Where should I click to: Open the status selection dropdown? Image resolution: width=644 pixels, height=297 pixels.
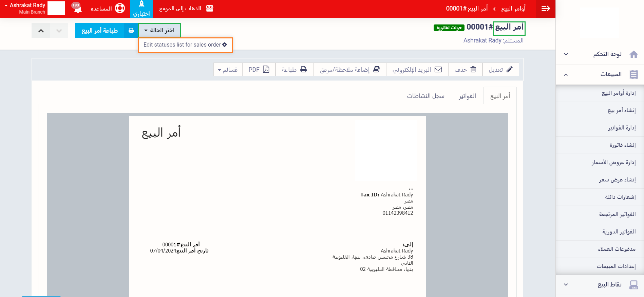pos(159,31)
